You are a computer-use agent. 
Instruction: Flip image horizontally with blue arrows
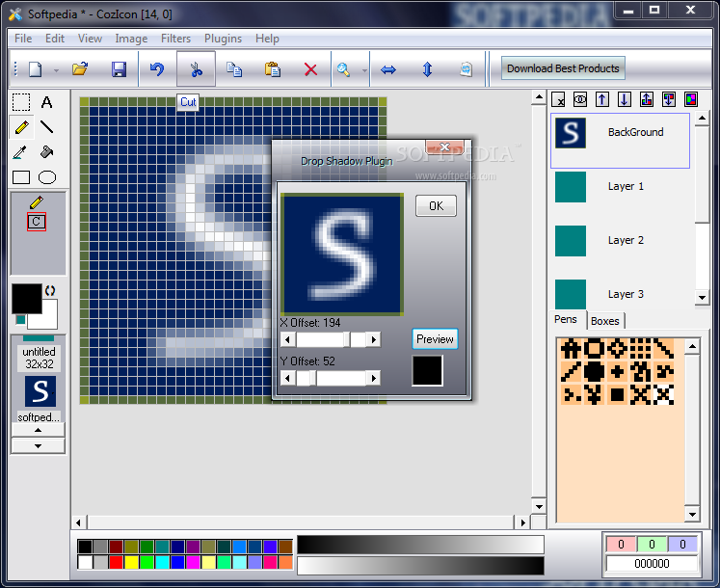388,69
